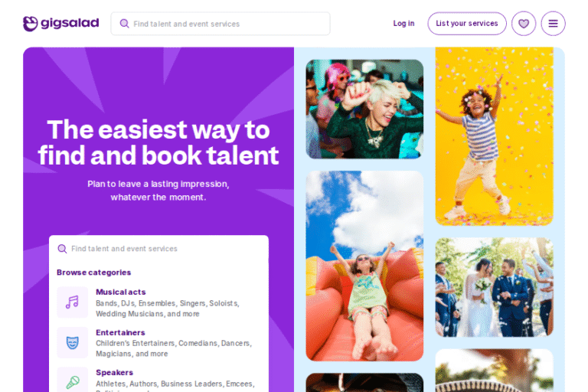Open the Entertainers category
The width and height of the screenshot is (588, 392).
pyautogui.click(x=120, y=332)
